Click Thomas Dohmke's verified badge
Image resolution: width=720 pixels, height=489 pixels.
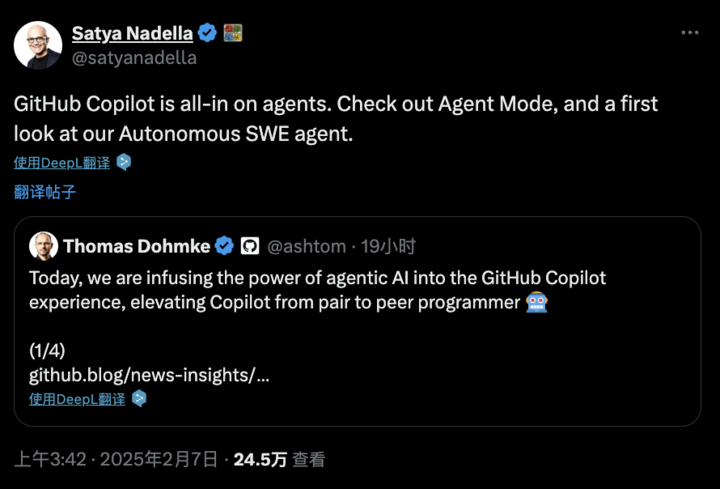225,246
